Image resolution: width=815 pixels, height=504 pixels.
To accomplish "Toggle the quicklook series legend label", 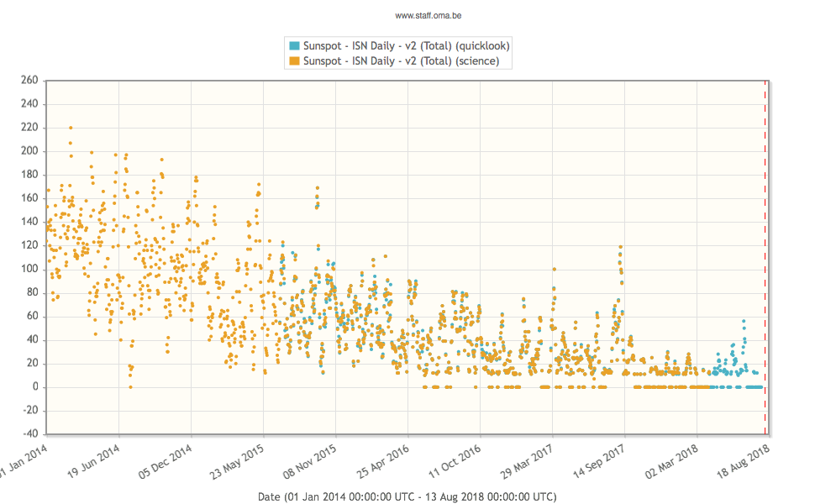I will [407, 45].
